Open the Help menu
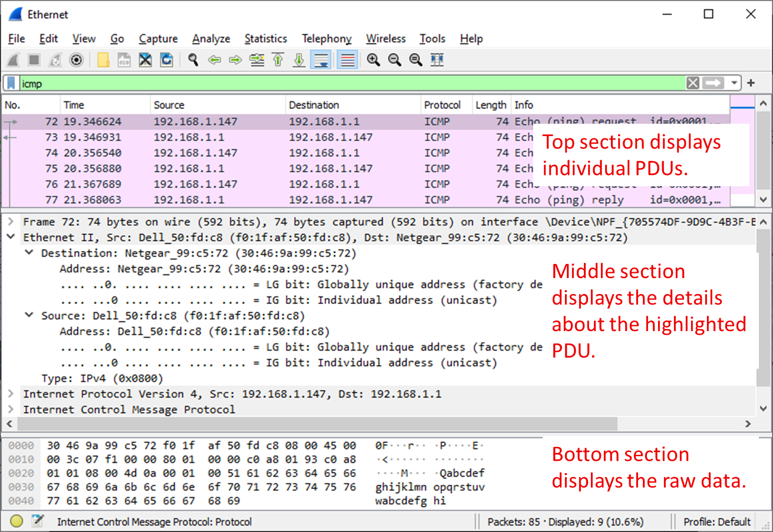The image size is (773, 532). [471, 38]
